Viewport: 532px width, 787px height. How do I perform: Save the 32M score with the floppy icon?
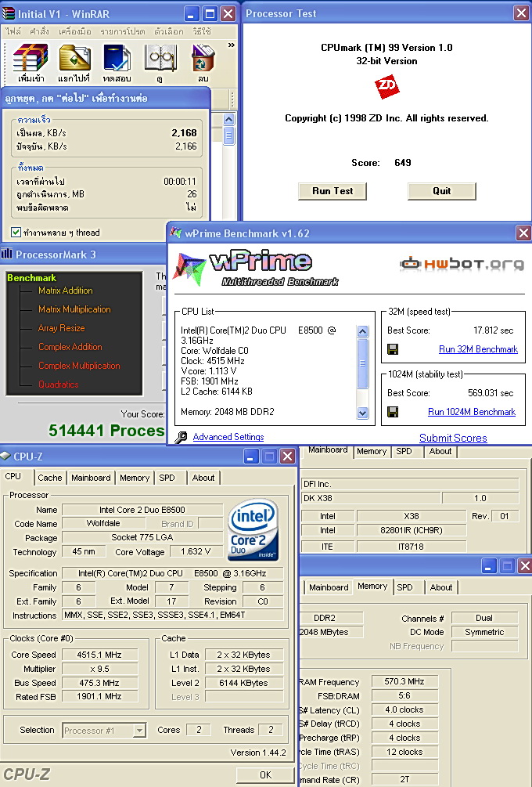click(393, 349)
